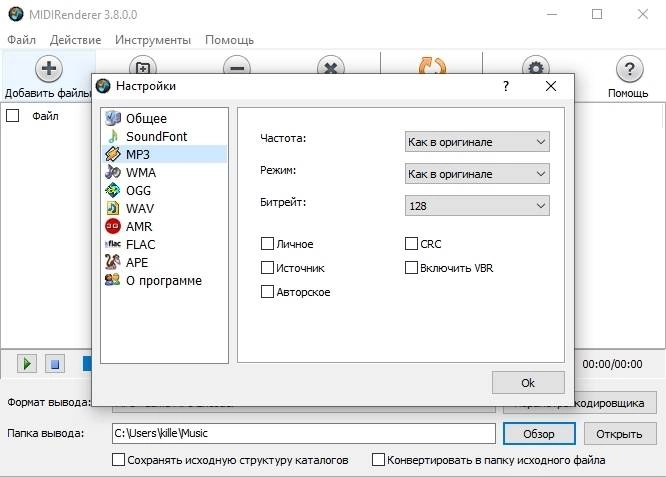Click the MIDIRenderer title bar app icon
The image size is (666, 477).
pyautogui.click(x=16, y=14)
